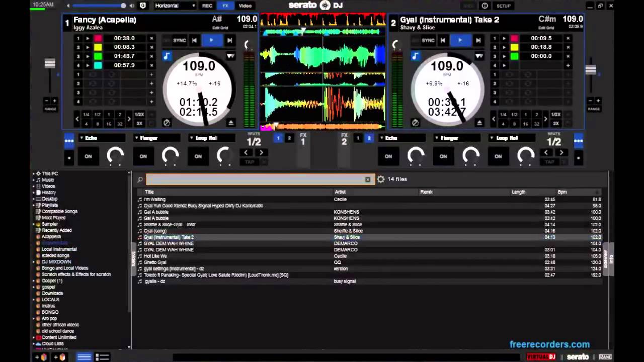Click the Q quantize icon
Image resolution: width=644 pixels, height=362 pixels.
point(143,6)
